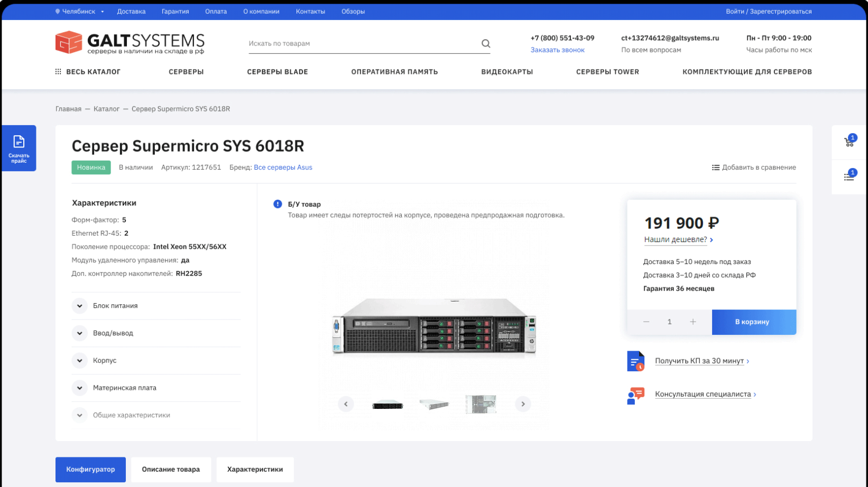Screen dimensions: 868x487
Task: Click phone number +7 (800) 551-43-09
Action: point(562,38)
